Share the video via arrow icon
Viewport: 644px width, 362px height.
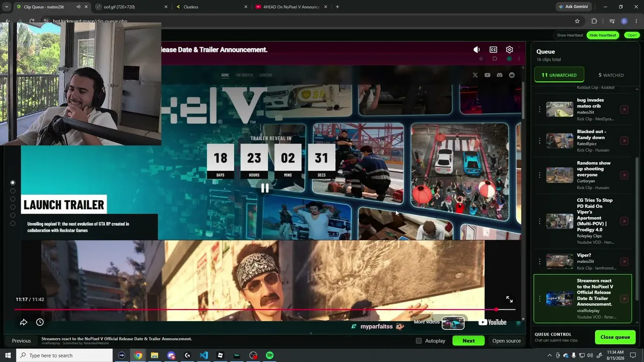point(24,322)
